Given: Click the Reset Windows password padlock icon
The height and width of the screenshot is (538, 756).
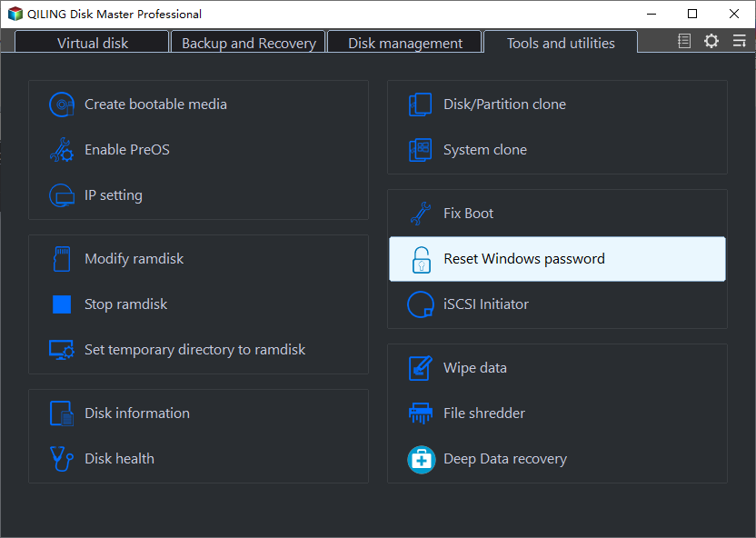Looking at the screenshot, I should pos(422,259).
